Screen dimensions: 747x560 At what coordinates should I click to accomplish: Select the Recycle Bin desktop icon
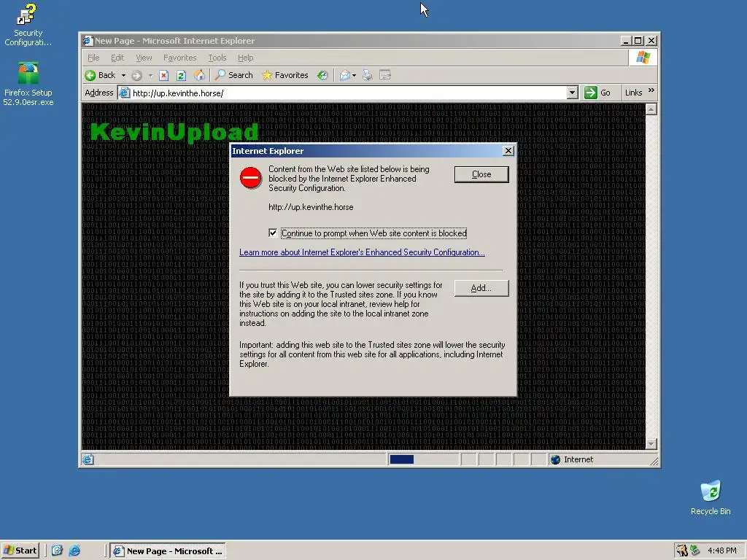[711, 497]
